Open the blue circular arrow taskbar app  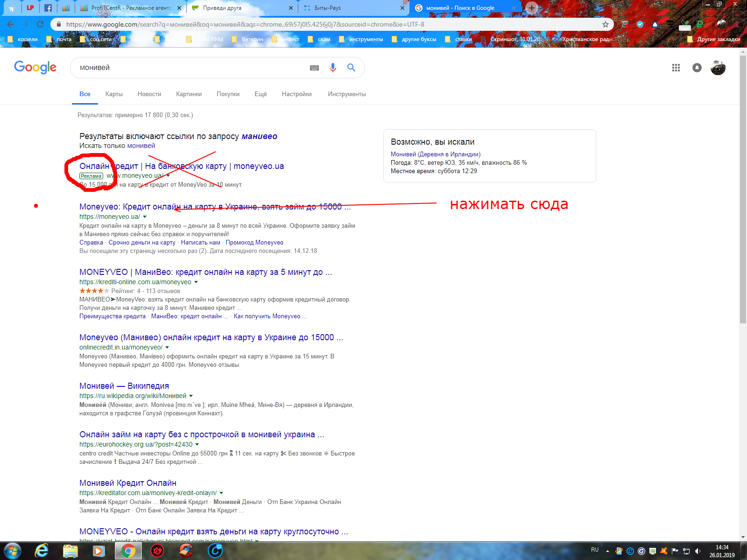point(215,551)
